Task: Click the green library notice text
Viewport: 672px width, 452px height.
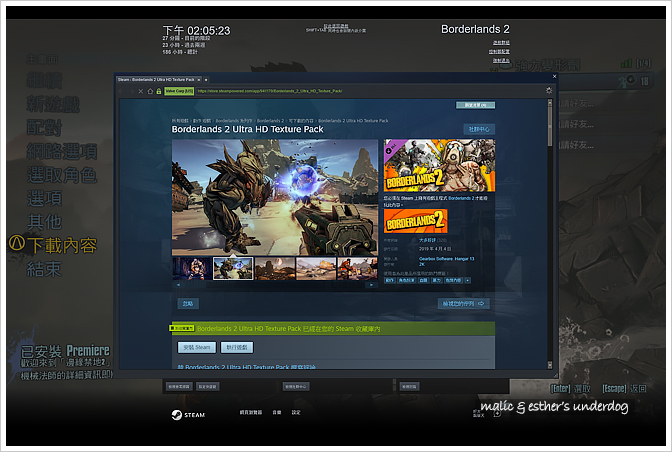Action: click(x=288, y=329)
